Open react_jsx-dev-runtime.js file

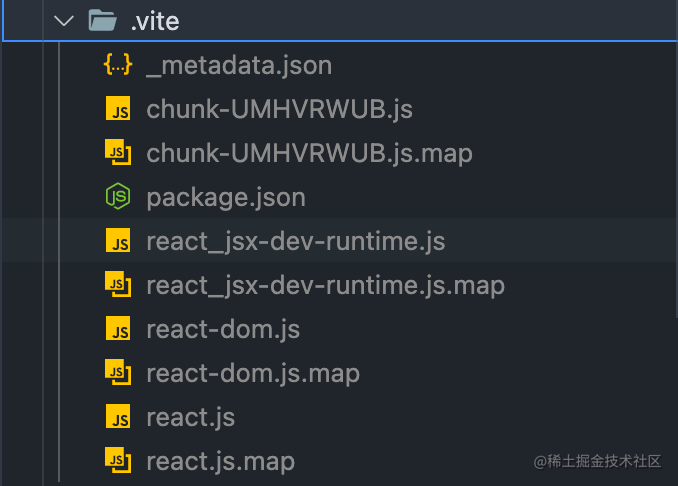pyautogui.click(x=295, y=242)
